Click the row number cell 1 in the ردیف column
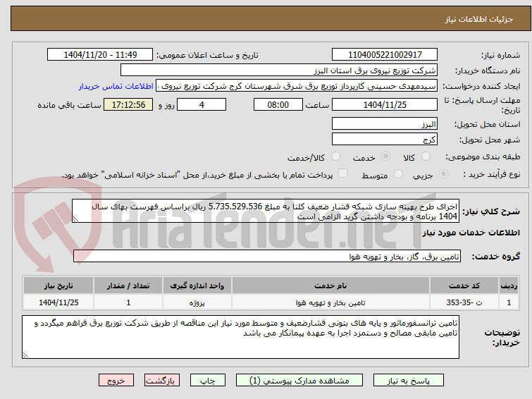This screenshot has height=399, width=532. click(509, 302)
